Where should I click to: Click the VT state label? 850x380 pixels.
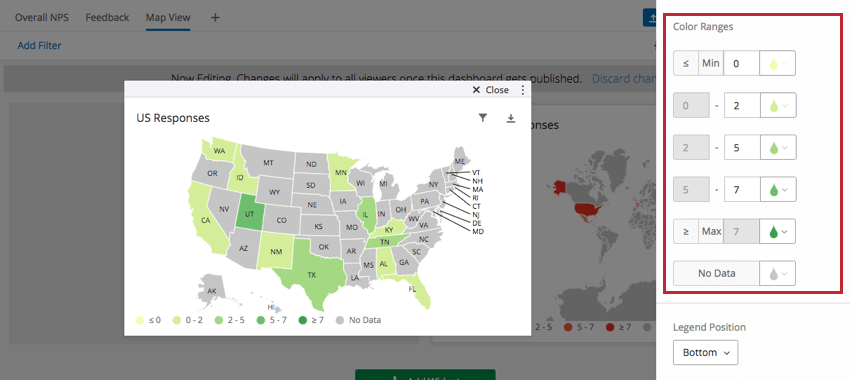[477, 172]
